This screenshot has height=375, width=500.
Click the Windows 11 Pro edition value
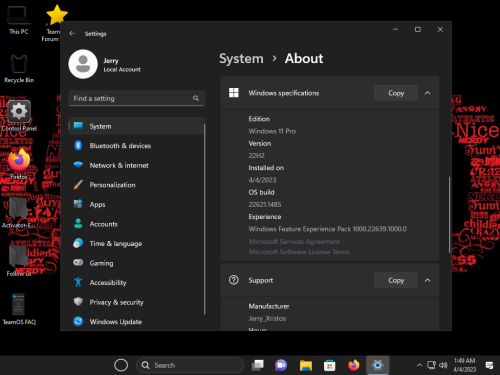[x=272, y=131]
